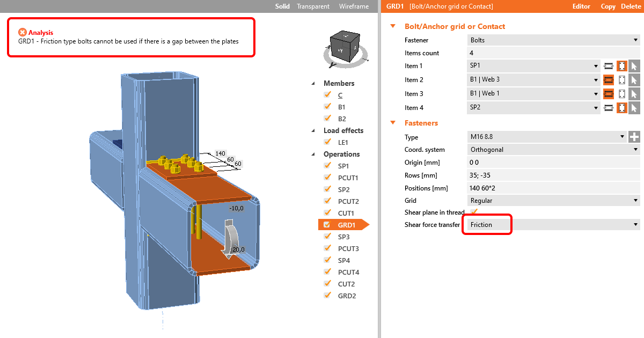Uncheck the B1 member checkbox
644x338 pixels.
coord(327,107)
